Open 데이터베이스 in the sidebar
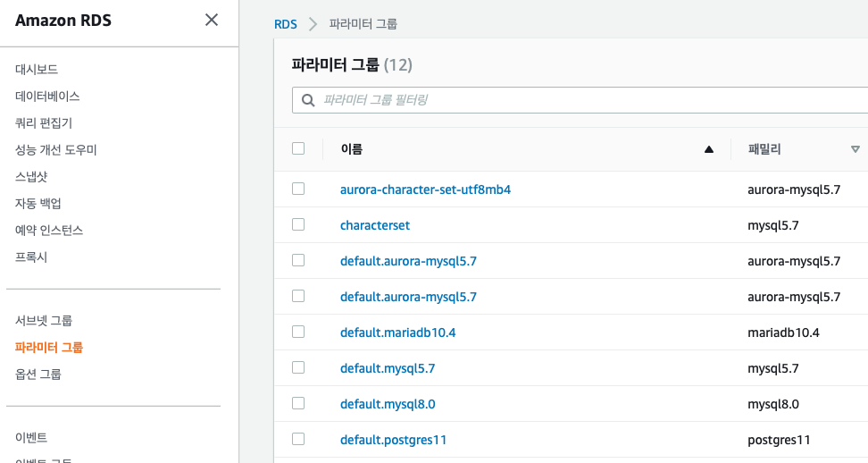868x463 pixels. point(47,96)
